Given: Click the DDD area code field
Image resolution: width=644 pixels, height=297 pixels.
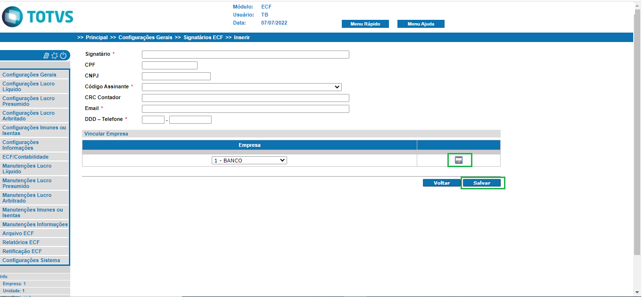Looking at the screenshot, I should click(153, 119).
